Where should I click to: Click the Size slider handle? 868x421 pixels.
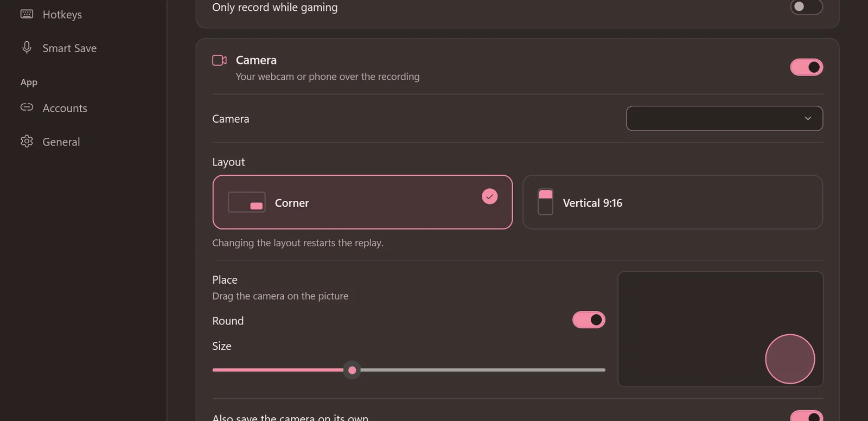pyautogui.click(x=352, y=370)
